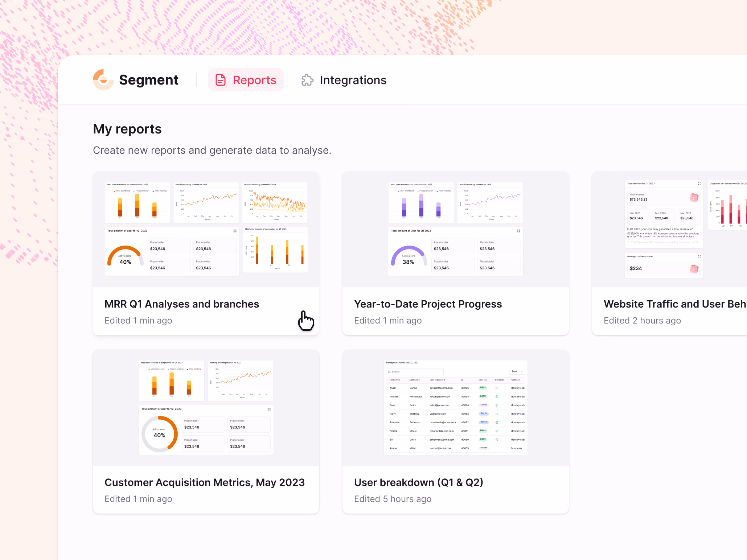The height and width of the screenshot is (560, 747).
Task: Click the Customer Acquisition Metrics, May 2023 title
Action: 205,482
